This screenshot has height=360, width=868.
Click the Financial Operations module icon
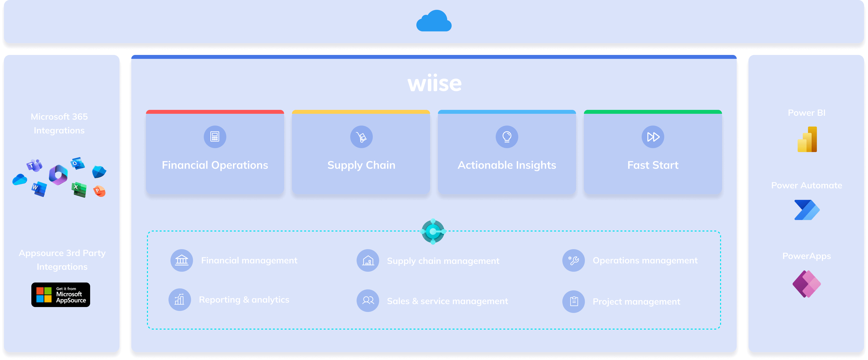(215, 137)
